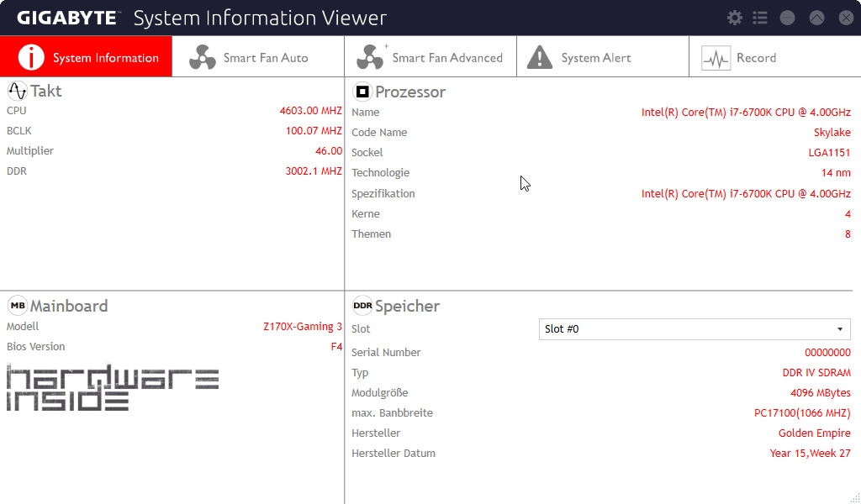The height and width of the screenshot is (504, 861).
Task: Click the Smart Fan Advanced fan icon
Action: 370,58
